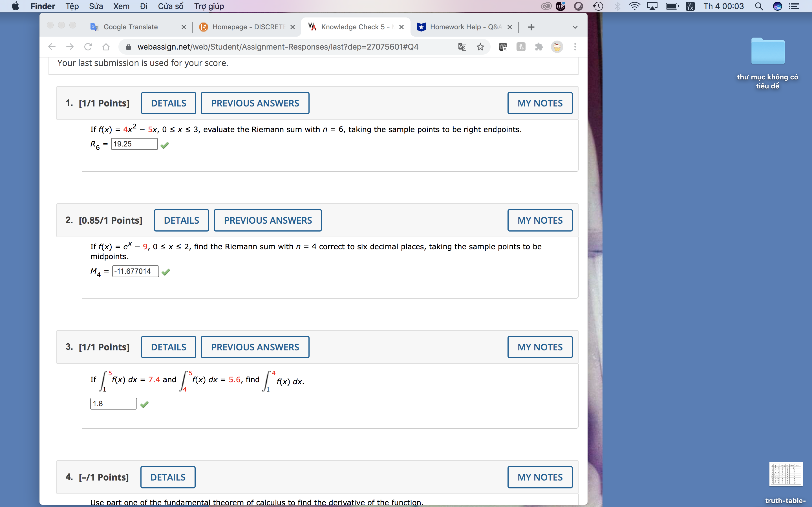Click the green checkmark beside 19.25 answer
812x507 pixels.
165,145
